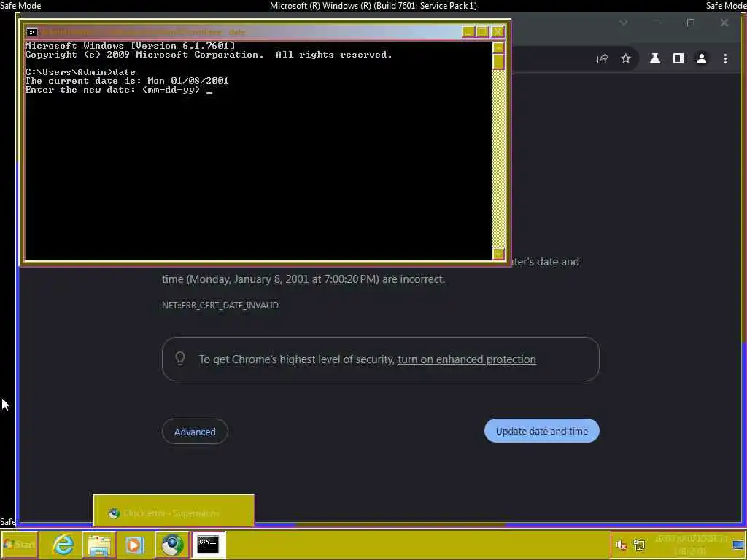The height and width of the screenshot is (560, 747).
Task: Click the Update date and time button
Action: pos(542,431)
